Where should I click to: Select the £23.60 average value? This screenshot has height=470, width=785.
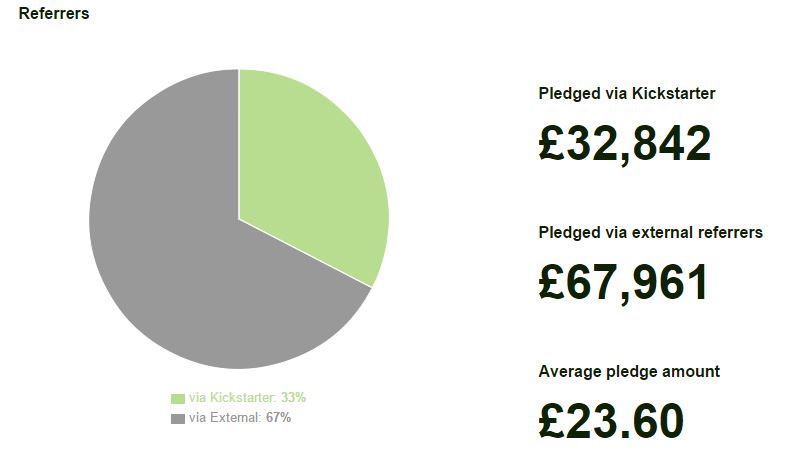(x=611, y=421)
